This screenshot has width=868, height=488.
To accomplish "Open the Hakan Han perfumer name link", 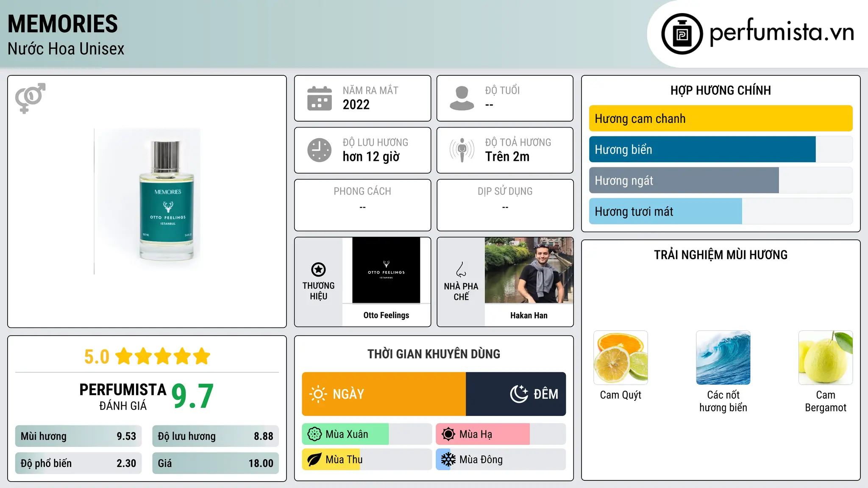I will [529, 315].
